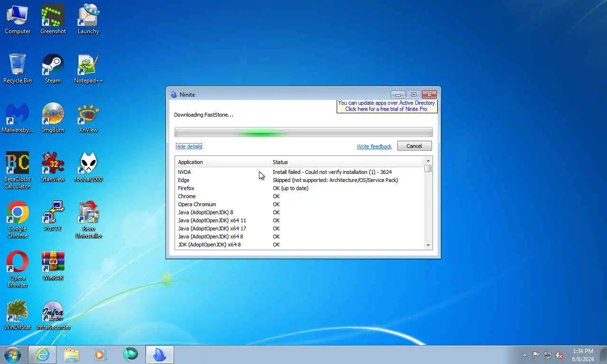Image resolution: width=607 pixels, height=364 pixels.
Task: Select the Opera Browser desktop shortcut
Action: pyautogui.click(x=18, y=269)
